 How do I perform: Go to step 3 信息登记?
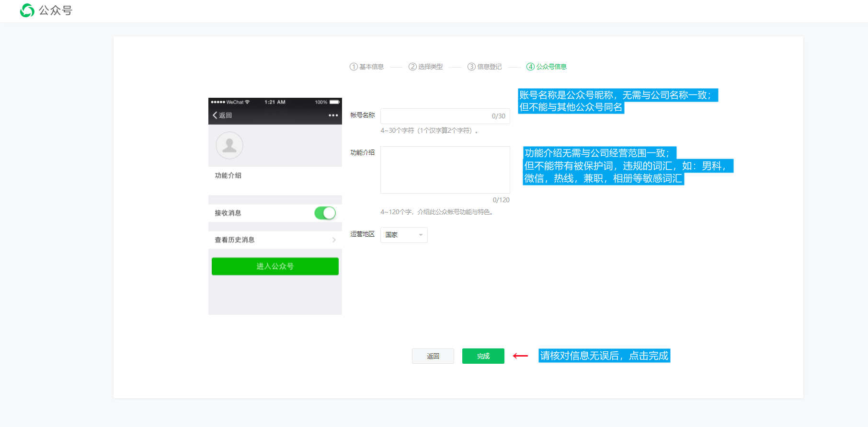tap(484, 67)
